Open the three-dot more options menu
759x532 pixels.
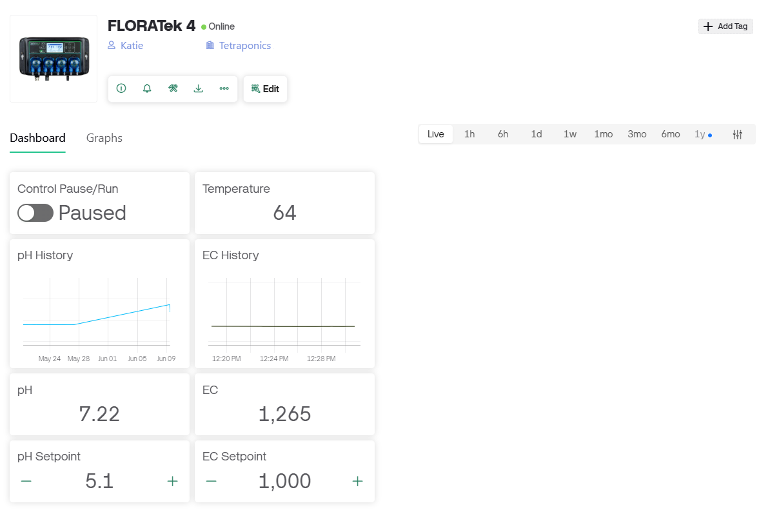click(x=224, y=88)
